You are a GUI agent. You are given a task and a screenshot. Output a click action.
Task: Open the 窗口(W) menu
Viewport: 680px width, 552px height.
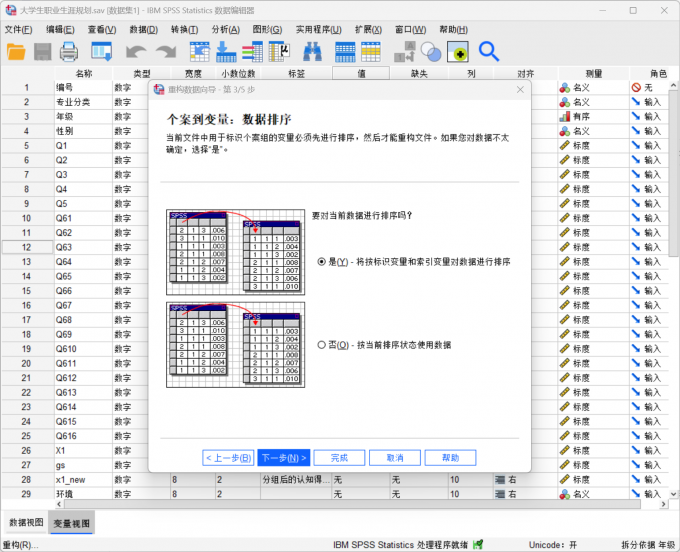click(x=410, y=29)
